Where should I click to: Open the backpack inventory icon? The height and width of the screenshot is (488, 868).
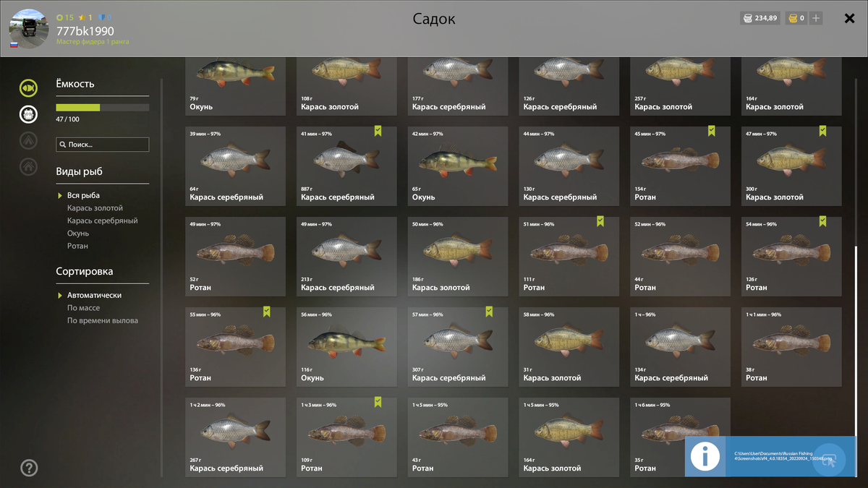tap(28, 114)
